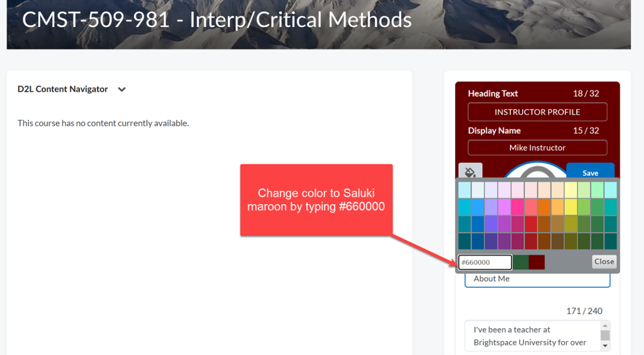Select the light cyan swatch at top left
The height and width of the screenshot is (355, 644).
[x=464, y=190]
